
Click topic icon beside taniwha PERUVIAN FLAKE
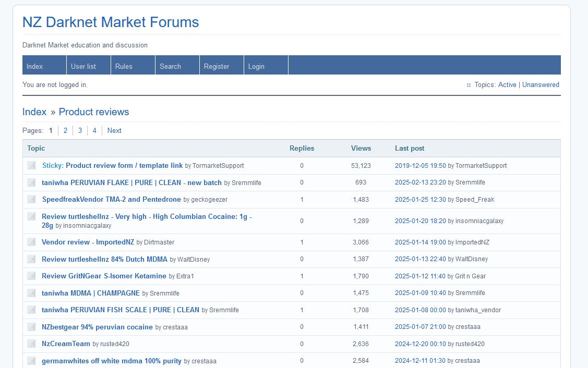point(31,182)
